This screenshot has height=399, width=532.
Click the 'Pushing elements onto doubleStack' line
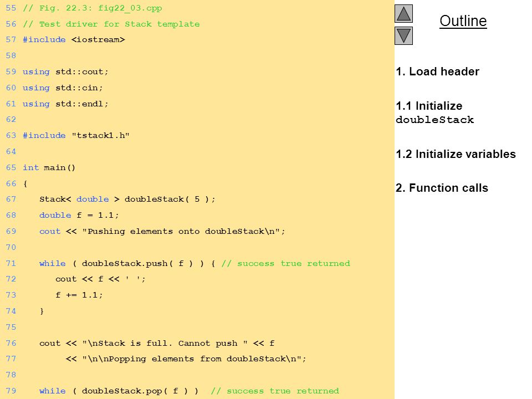[x=162, y=232]
